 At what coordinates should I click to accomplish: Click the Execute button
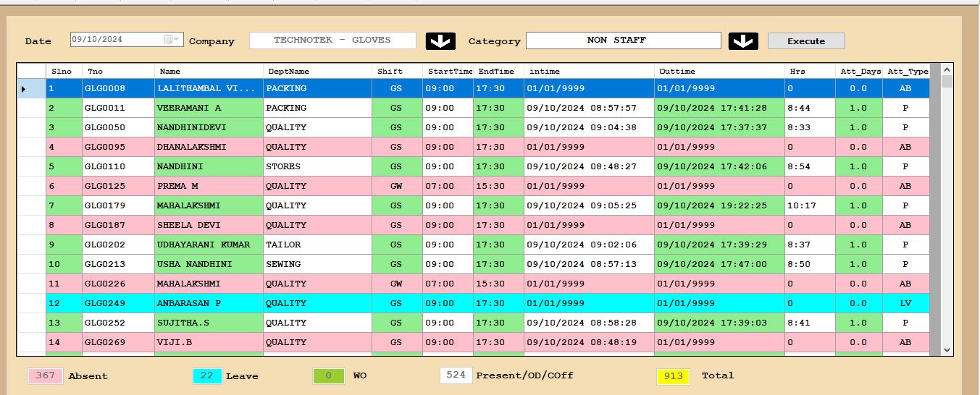point(805,41)
